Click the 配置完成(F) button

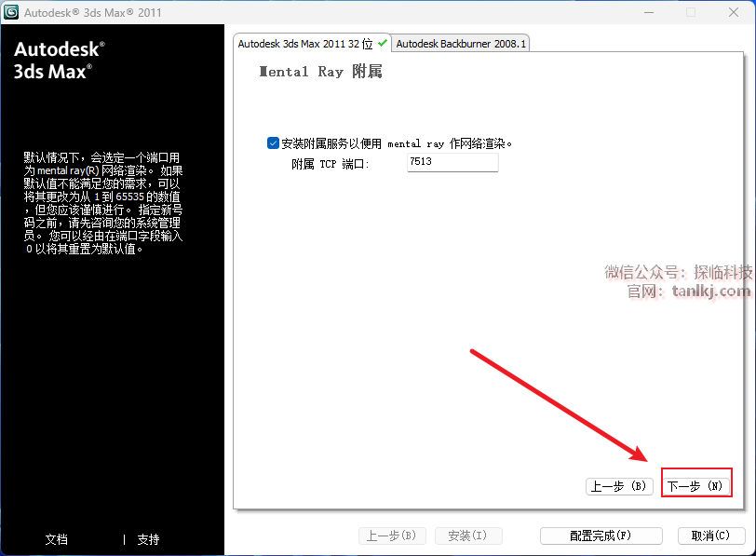pos(601,536)
